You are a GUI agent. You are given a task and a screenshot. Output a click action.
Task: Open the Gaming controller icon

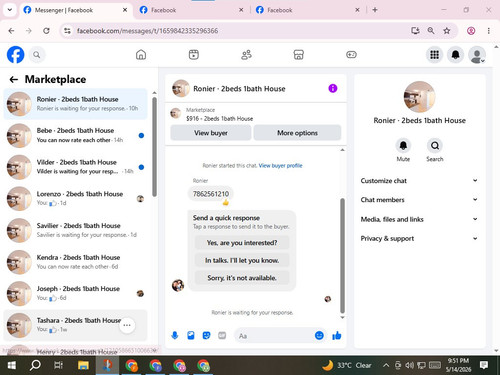pos(351,55)
